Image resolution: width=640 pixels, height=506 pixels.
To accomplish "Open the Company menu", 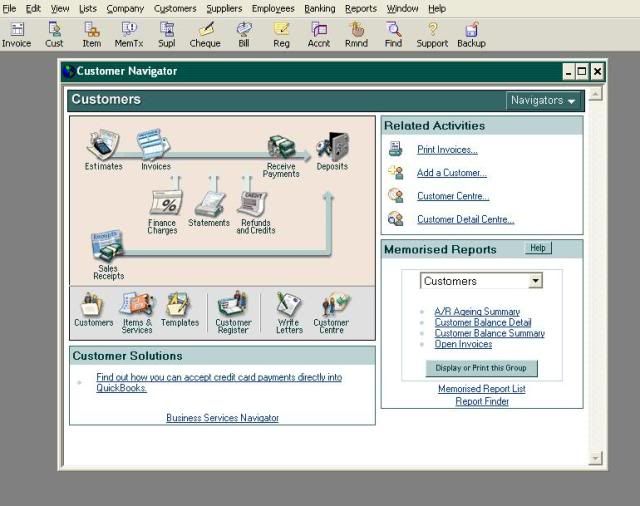I will [125, 9].
